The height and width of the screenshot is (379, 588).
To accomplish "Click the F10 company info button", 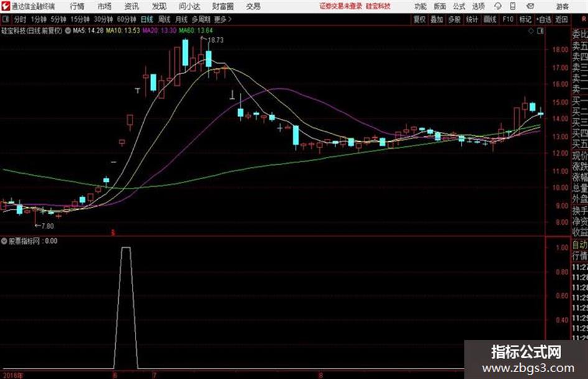I will [x=508, y=19].
